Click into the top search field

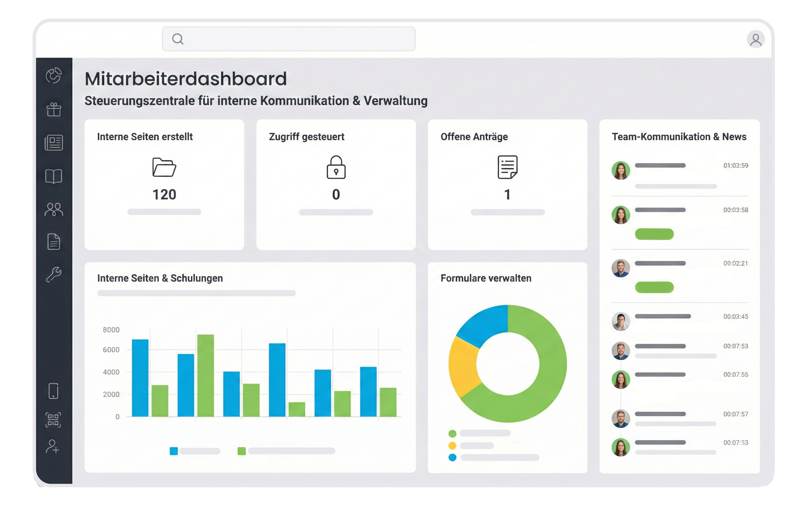(289, 39)
